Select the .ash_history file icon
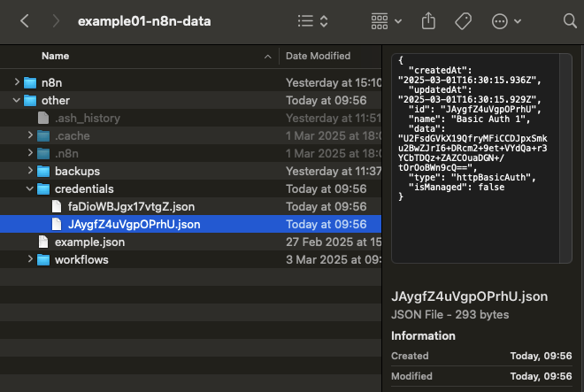Image resolution: width=584 pixels, height=392 pixels. [43, 118]
